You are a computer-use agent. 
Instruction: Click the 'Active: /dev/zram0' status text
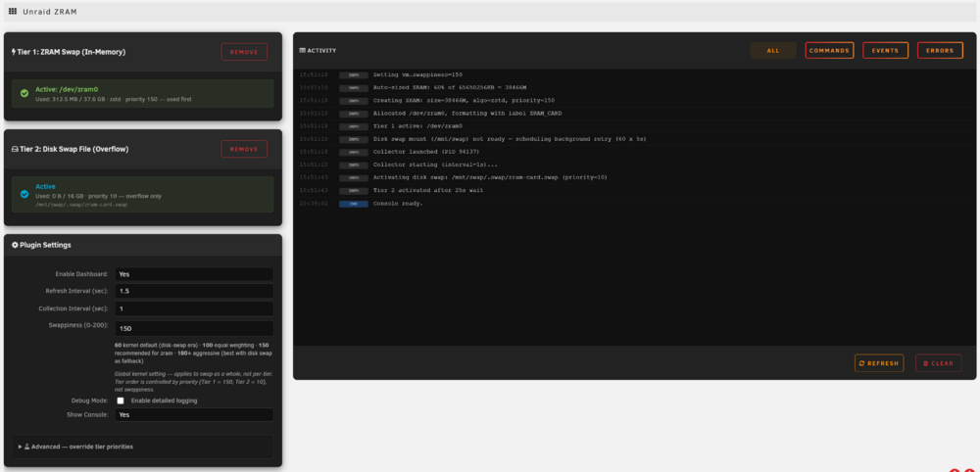(x=67, y=89)
